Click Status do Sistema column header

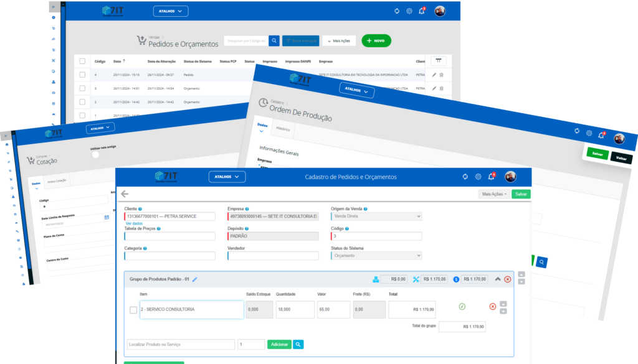198,62
